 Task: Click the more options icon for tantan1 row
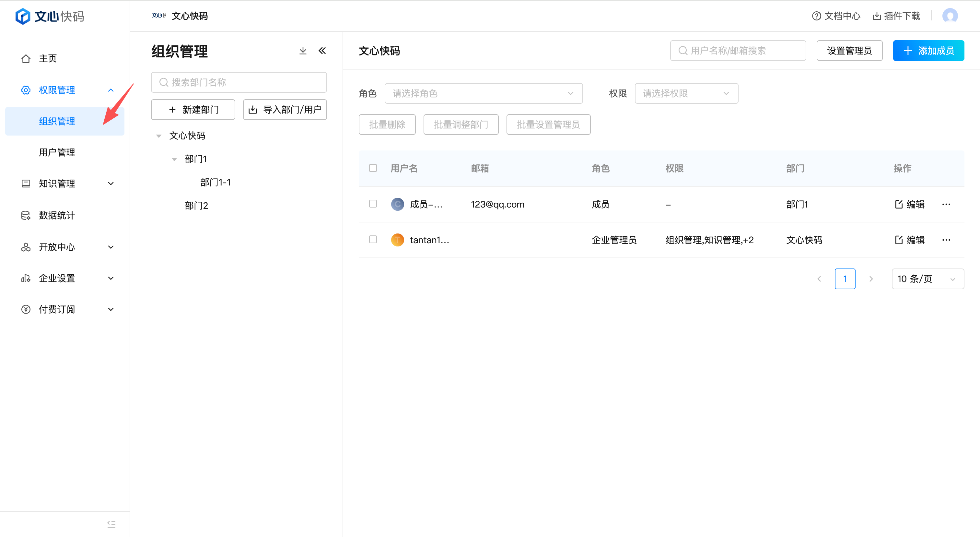pos(946,240)
